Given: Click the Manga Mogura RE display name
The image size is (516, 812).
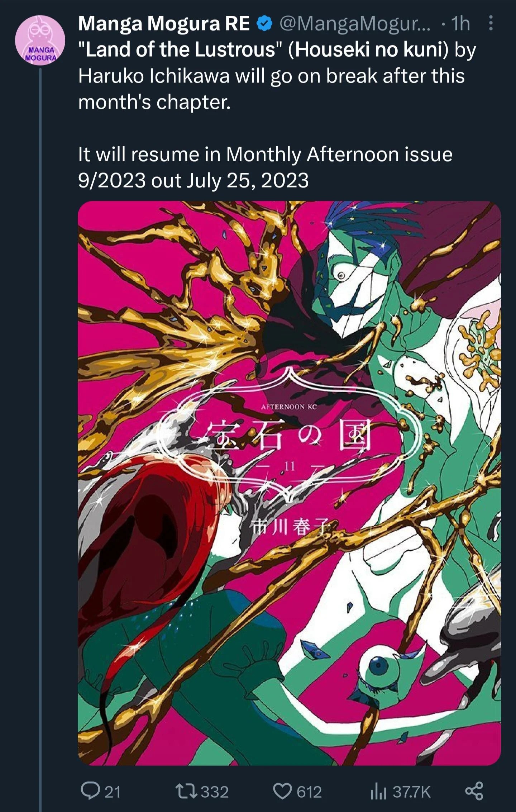Looking at the screenshot, I should [x=164, y=24].
